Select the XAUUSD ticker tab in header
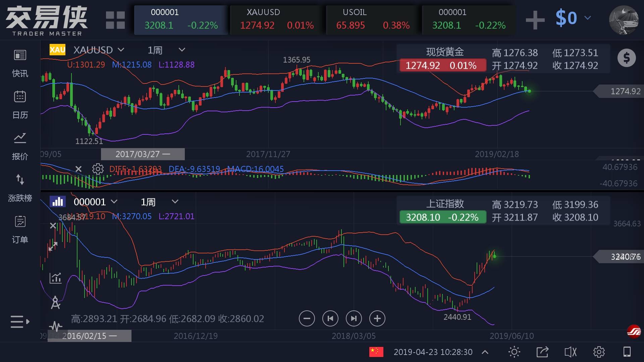Image resolution: width=644 pixels, height=362 pixels. coord(277,19)
